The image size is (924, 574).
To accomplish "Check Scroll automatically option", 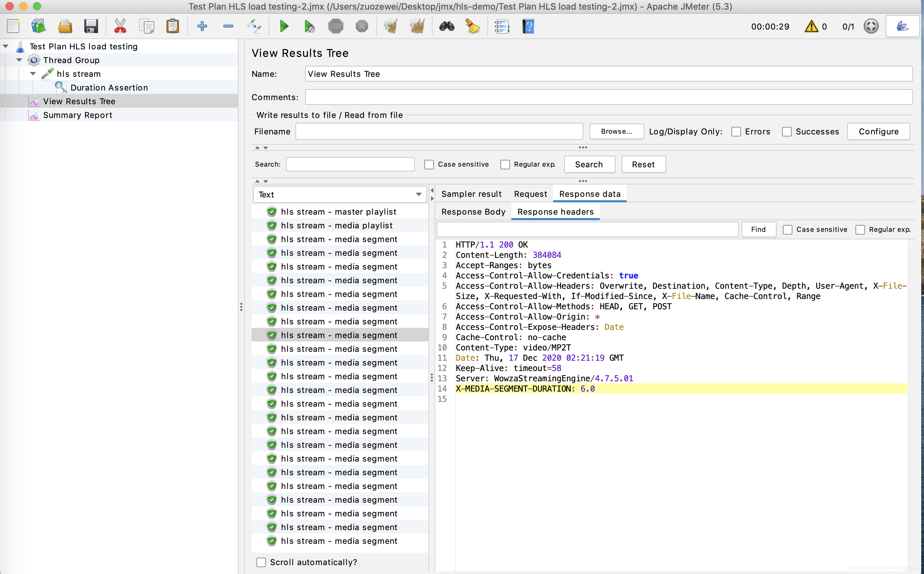I will (261, 562).
